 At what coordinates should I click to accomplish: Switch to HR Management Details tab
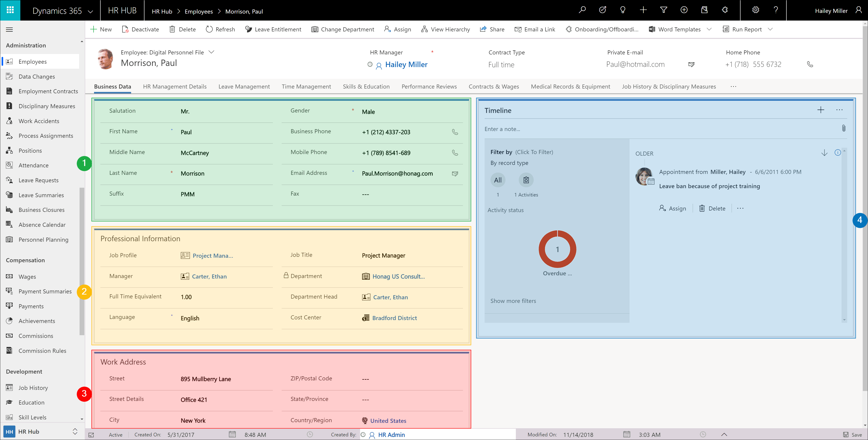175,87
